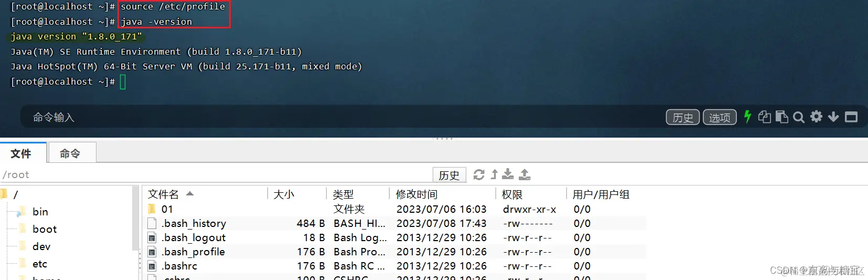Click the .bashrc file icon
Screen dimensions: 868x280
pos(152,266)
